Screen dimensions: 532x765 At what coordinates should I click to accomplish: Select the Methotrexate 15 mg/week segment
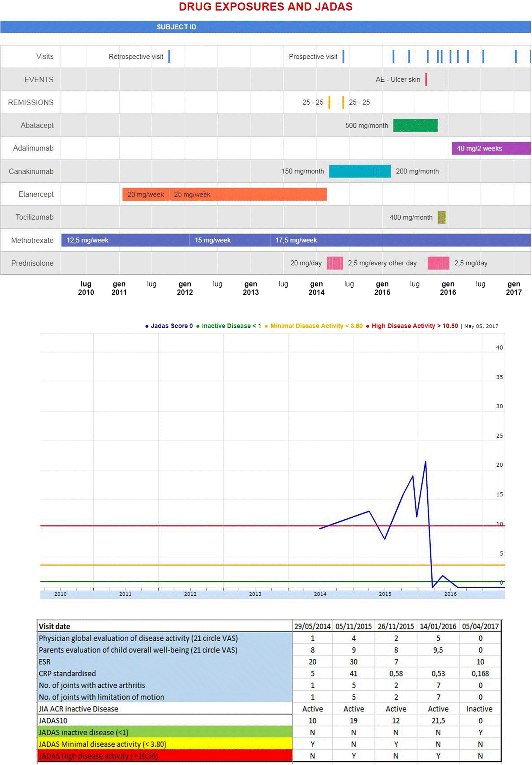(x=230, y=240)
